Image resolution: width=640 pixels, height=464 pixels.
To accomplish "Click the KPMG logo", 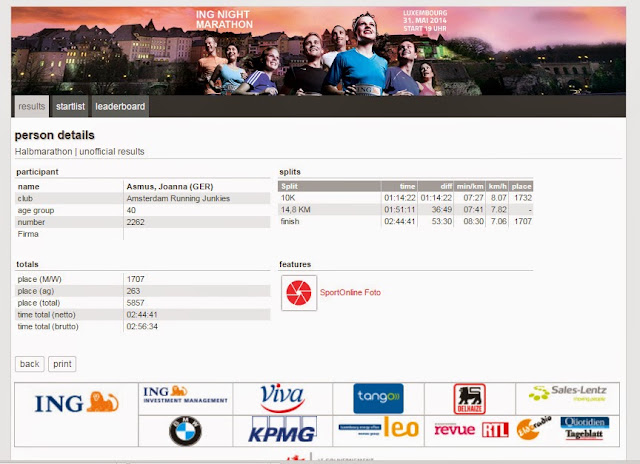I will click(x=282, y=430).
